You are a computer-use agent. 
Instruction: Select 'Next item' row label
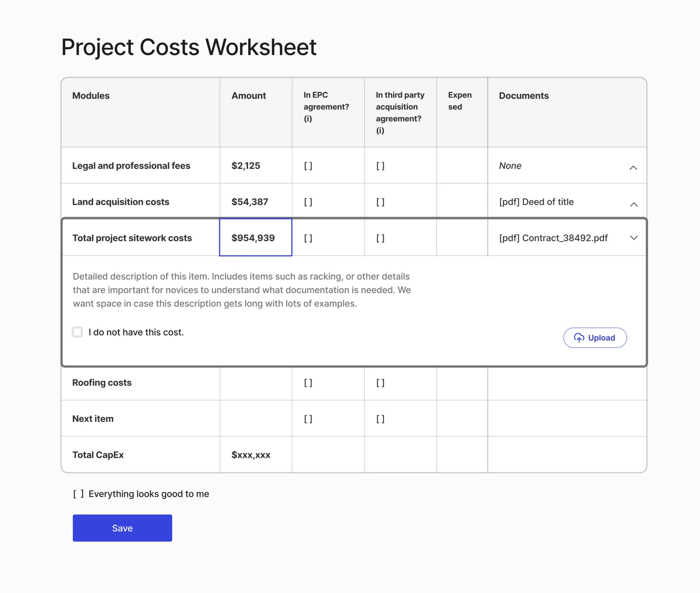(93, 419)
